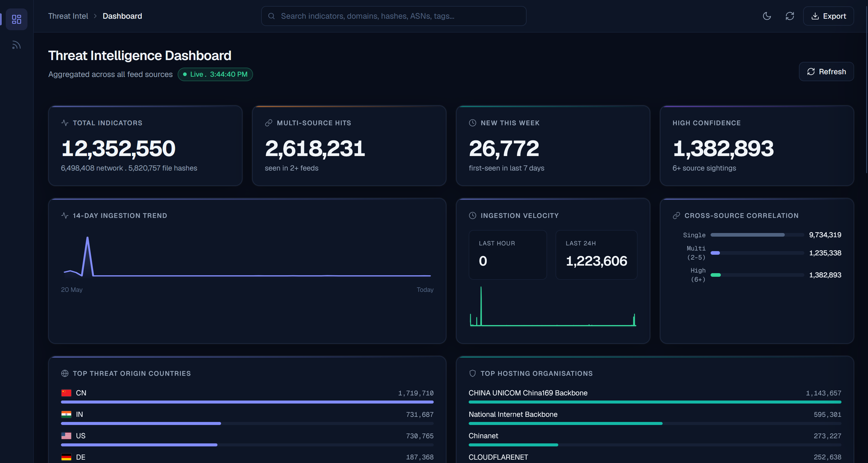
Task: Click the 14-Day Ingestion Trend pulse icon
Action: (65, 215)
